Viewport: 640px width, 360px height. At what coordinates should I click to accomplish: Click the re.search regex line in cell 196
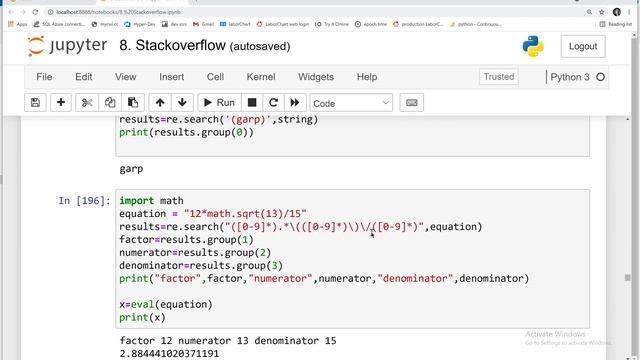[300, 227]
